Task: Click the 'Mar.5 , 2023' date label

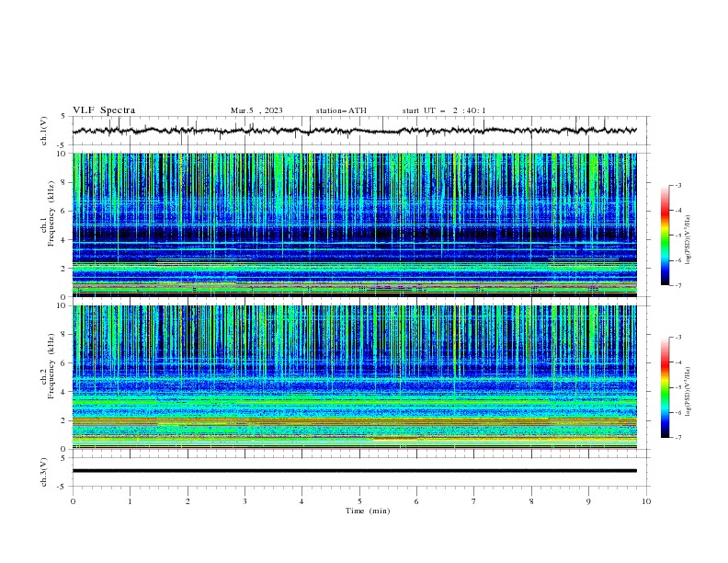Action: pos(256,110)
